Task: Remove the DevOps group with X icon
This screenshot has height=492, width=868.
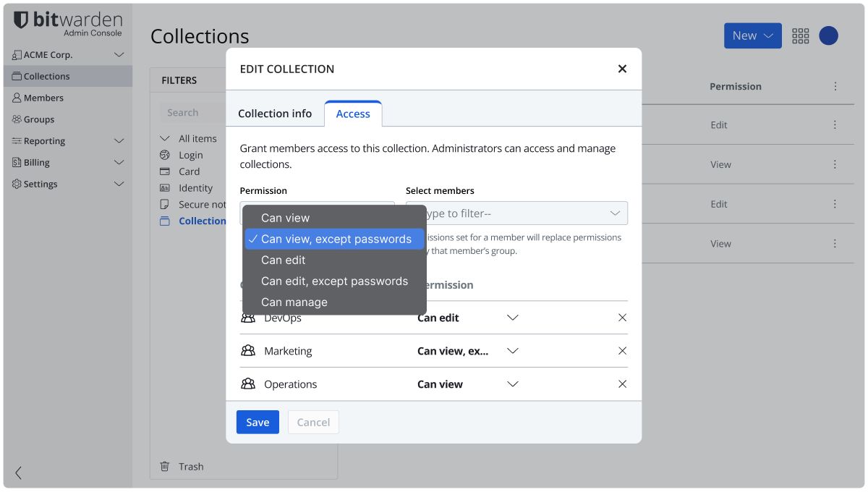Action: click(622, 318)
